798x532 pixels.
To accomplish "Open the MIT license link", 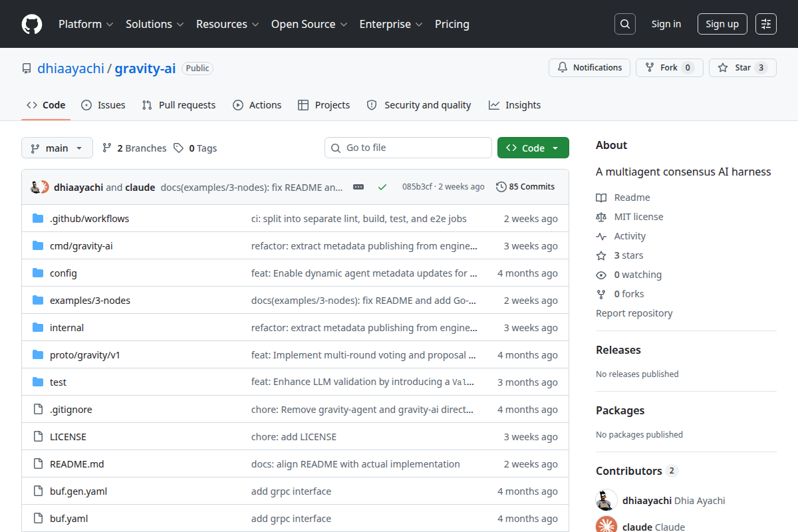I will tap(630, 217).
